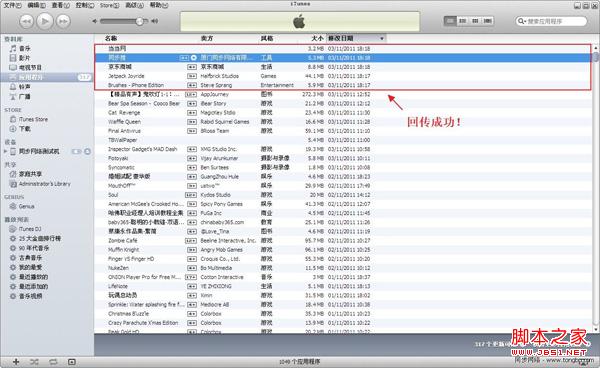Select the TBWallPaper row

342,140
